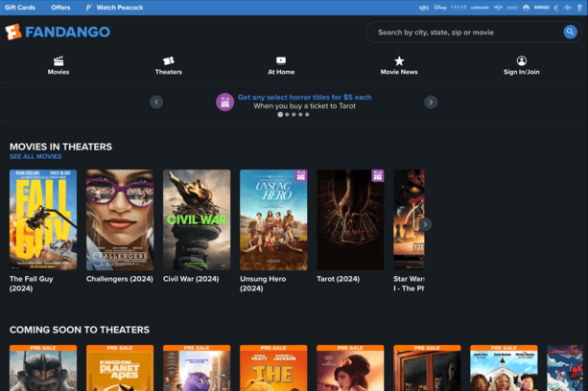The image size is (588, 391).
Task: Click SEE ALL MOVIES link
Action: [x=35, y=156]
